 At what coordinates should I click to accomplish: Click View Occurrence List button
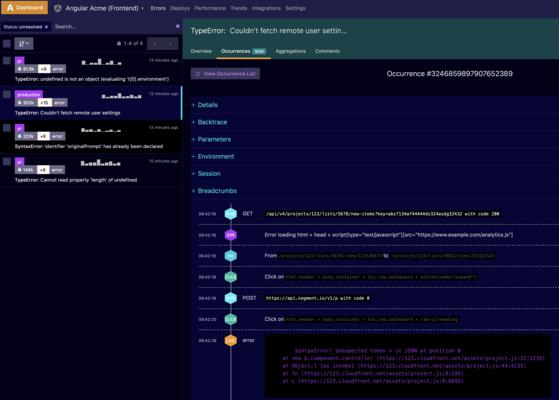coord(225,74)
